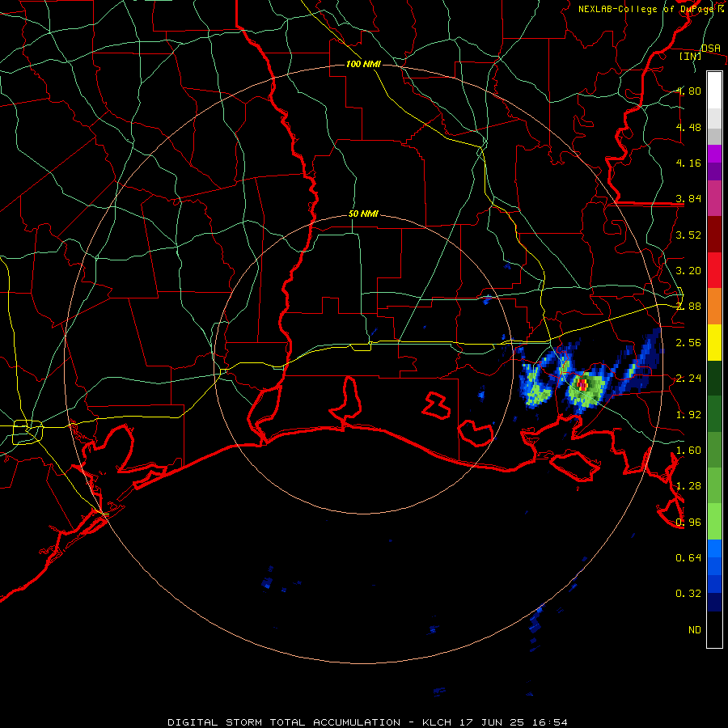This screenshot has height=728, width=728.
Task: Click the 4.16 legend value
Action: [x=688, y=163]
